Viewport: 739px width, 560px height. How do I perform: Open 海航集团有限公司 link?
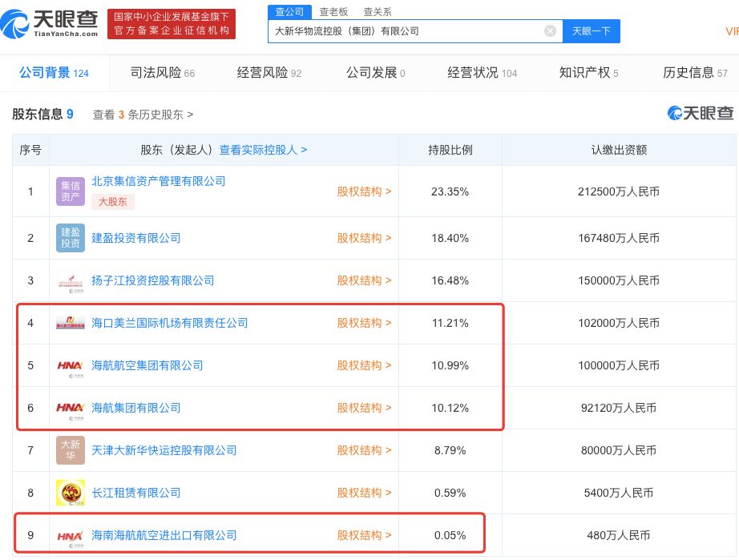[x=135, y=408]
